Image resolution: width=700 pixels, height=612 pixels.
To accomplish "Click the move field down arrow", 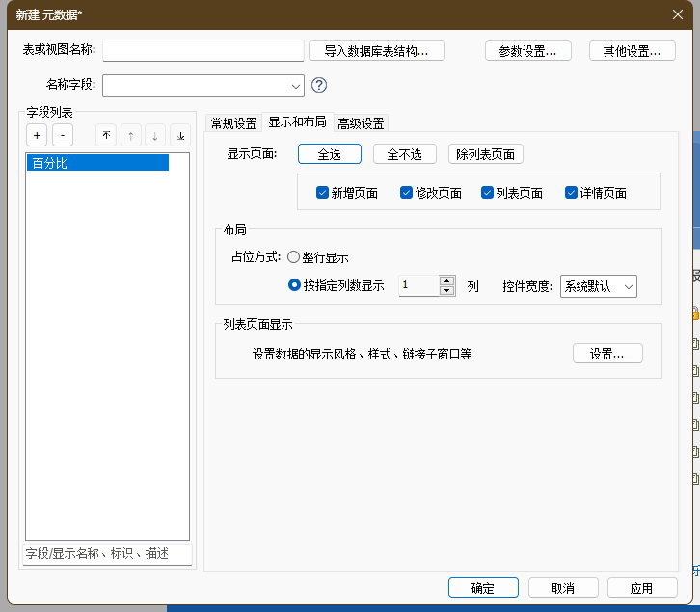I will (x=155, y=136).
